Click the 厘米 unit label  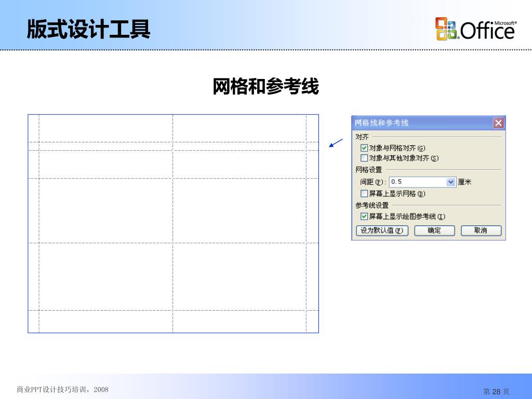[x=465, y=182]
